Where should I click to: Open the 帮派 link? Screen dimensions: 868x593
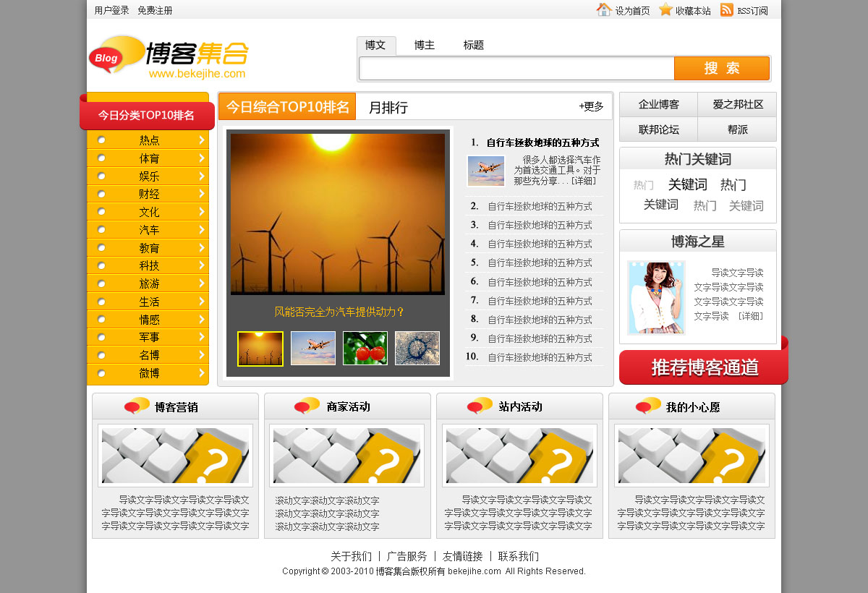coord(738,129)
